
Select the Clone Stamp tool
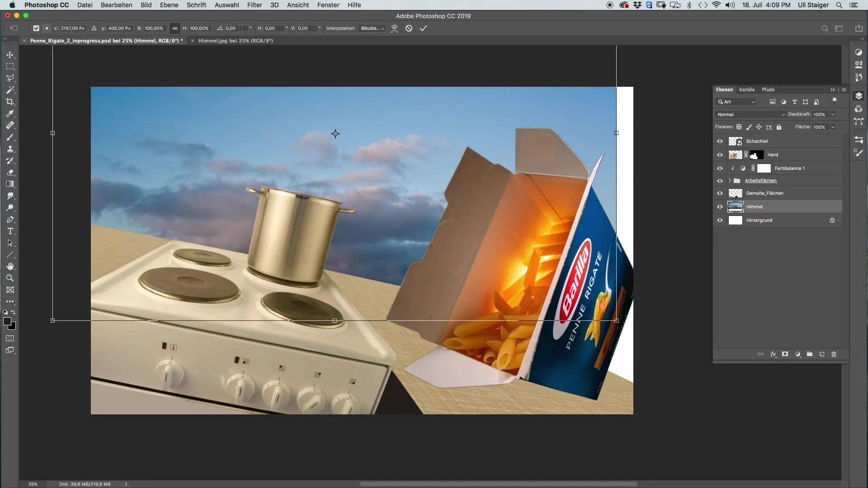[x=10, y=149]
